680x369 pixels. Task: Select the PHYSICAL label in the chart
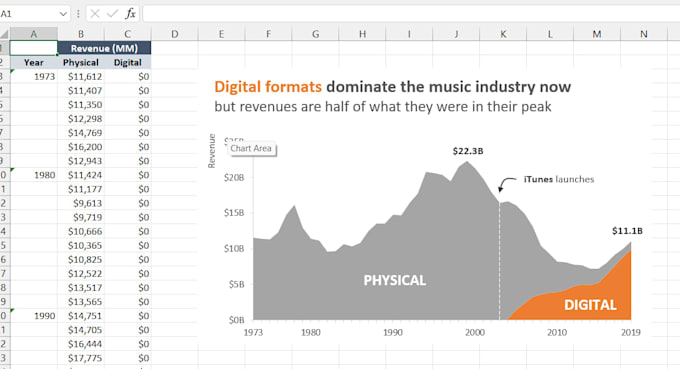click(x=395, y=280)
